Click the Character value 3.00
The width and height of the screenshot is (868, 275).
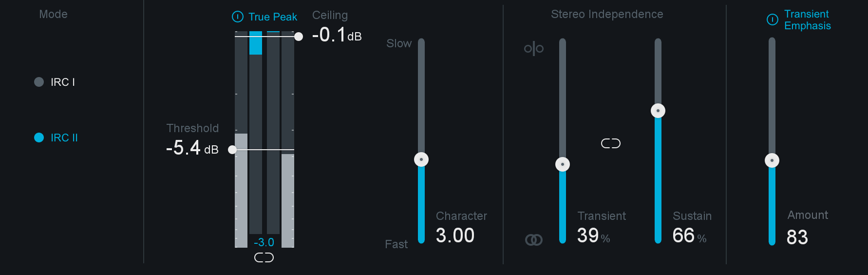(x=455, y=236)
